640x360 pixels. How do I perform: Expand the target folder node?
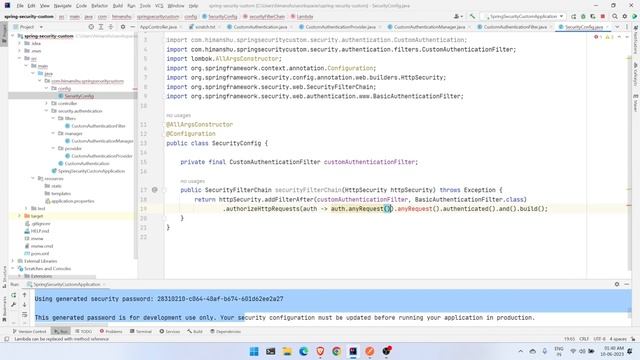pyautogui.click(x=20, y=216)
